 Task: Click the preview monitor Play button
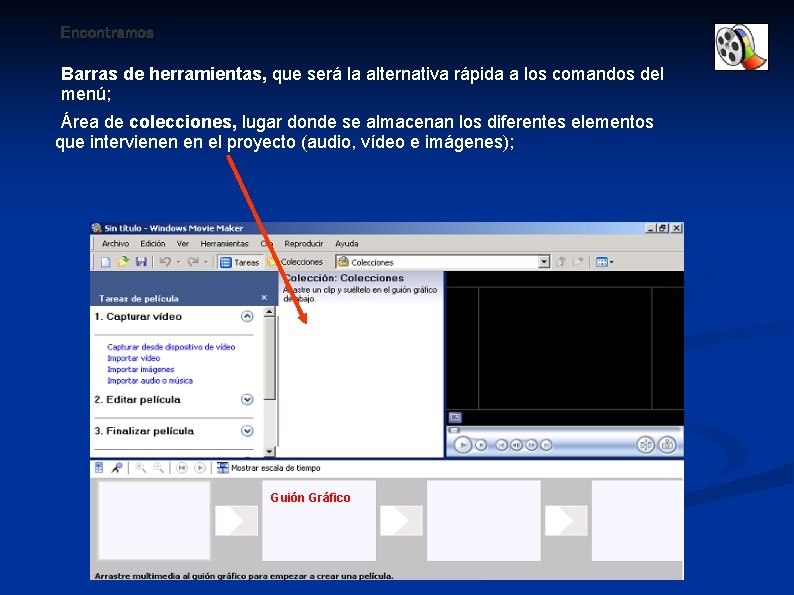click(462, 445)
